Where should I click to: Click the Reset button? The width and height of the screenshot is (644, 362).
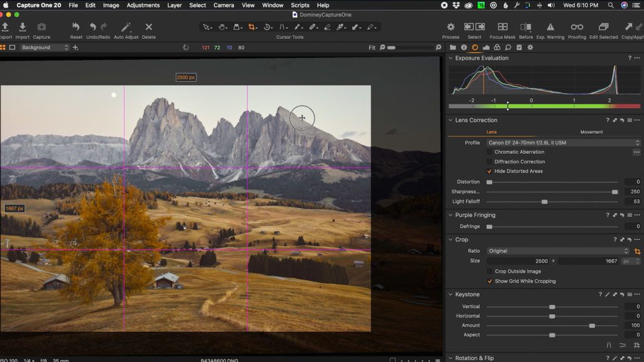[75, 28]
